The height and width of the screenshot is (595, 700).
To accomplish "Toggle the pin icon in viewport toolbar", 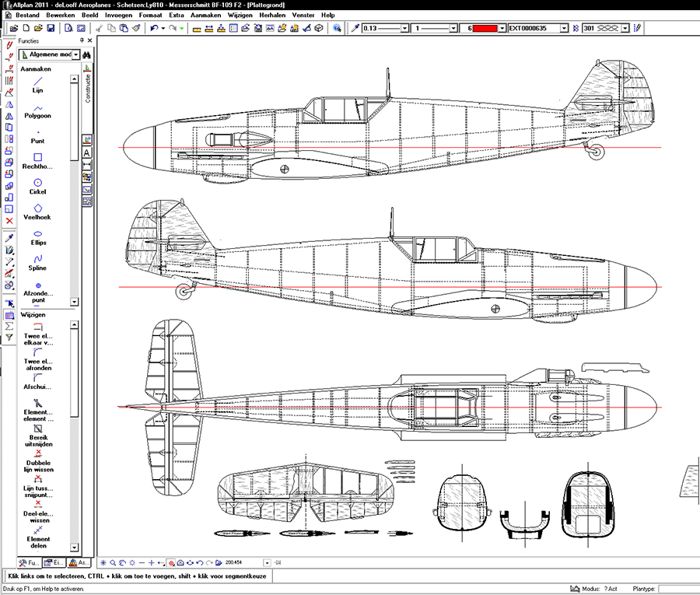I will [278, 563].
